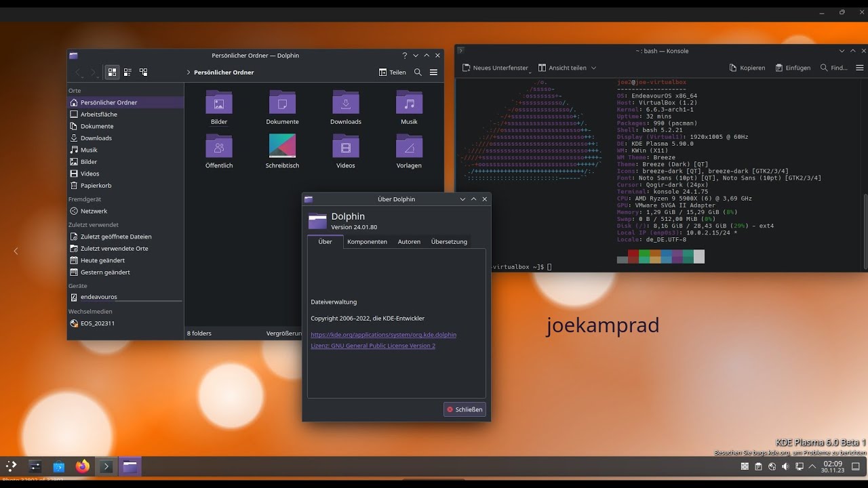Viewport: 868px width, 488px height.
Task: Expand hidden system tray icons
Action: 812,466
